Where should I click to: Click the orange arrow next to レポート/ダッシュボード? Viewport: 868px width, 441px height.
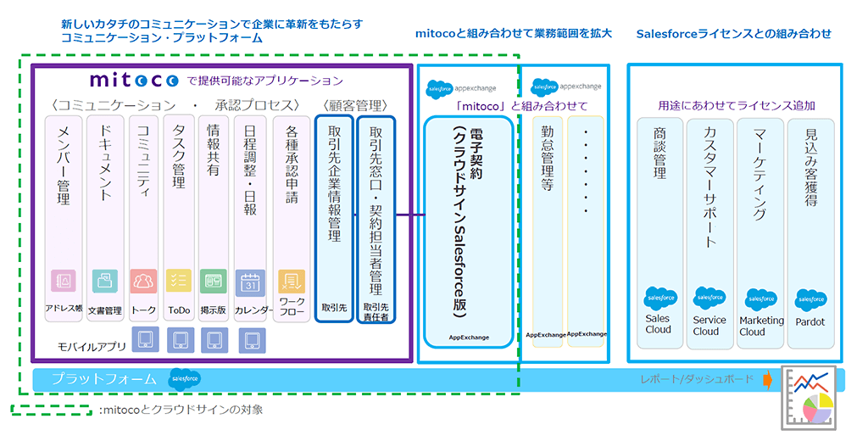point(767,379)
